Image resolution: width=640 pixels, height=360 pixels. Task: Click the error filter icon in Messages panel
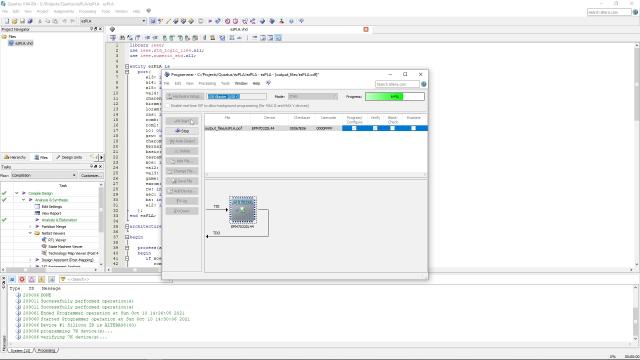pyautogui.click(x=22, y=279)
